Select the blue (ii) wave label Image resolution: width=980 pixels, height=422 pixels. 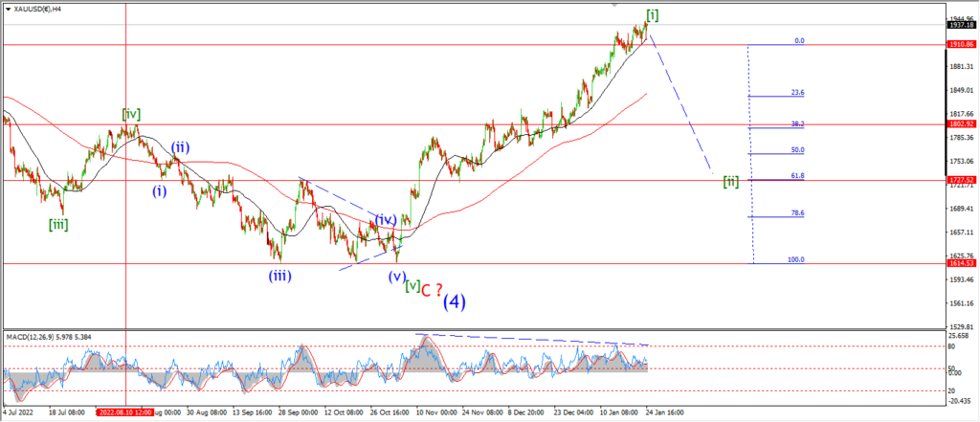click(181, 148)
